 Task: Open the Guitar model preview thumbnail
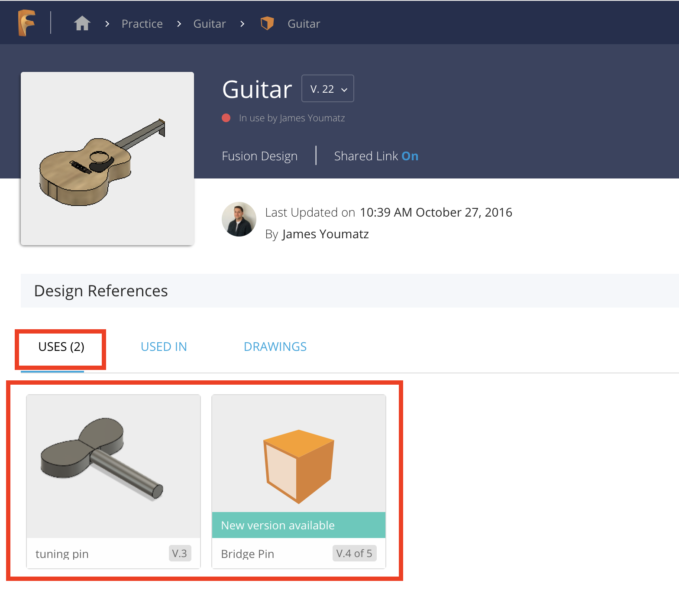click(x=107, y=159)
